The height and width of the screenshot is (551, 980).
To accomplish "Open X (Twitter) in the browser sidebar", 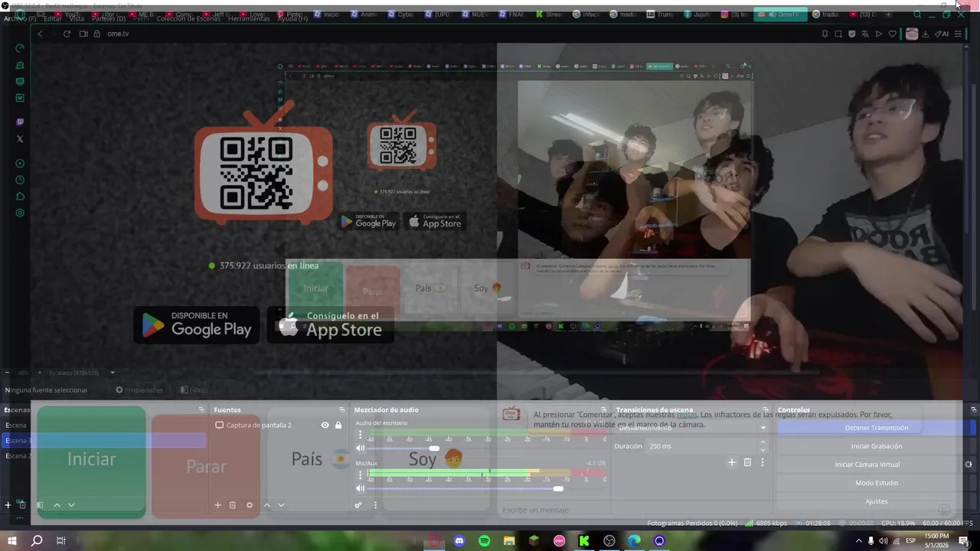I will click(20, 139).
